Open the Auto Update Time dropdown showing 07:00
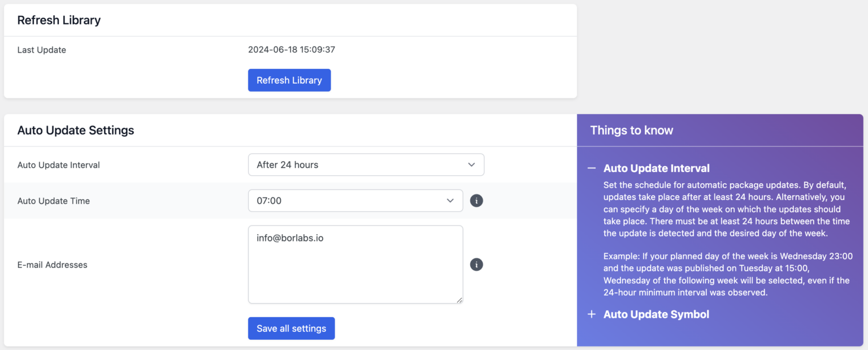Screen dimensions: 868x350 click(355, 201)
